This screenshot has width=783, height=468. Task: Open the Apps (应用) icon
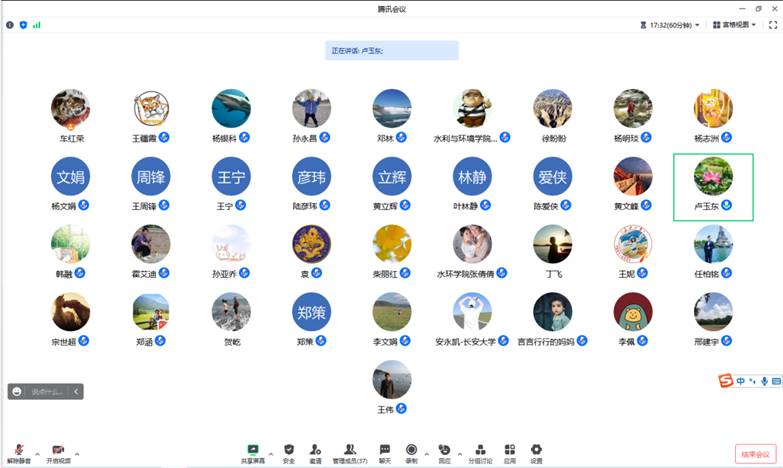(x=510, y=453)
